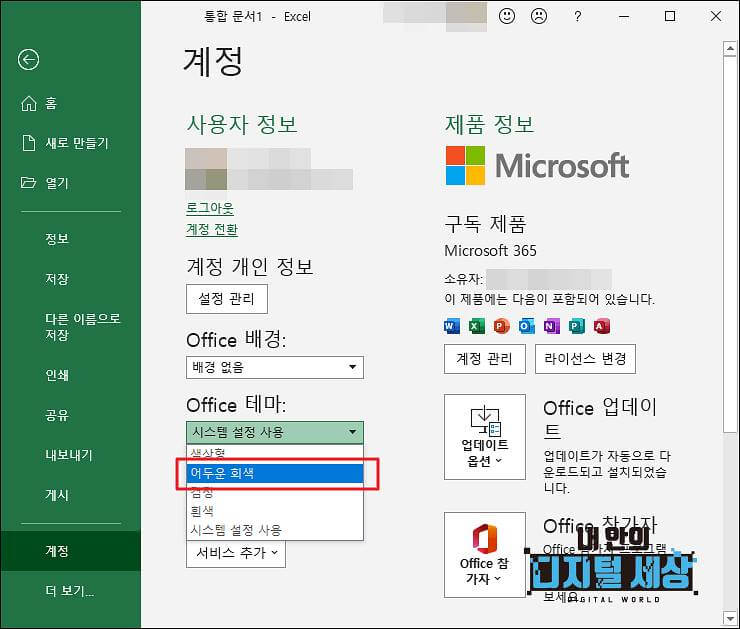This screenshot has width=740, height=629.
Task: Open 더 보기... in the sidebar
Action: pyautogui.click(x=71, y=591)
